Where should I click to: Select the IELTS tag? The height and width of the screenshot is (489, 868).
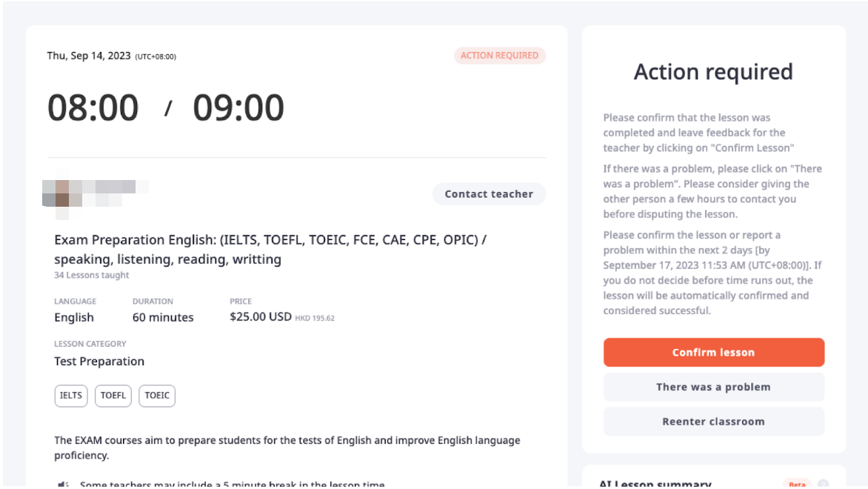pyautogui.click(x=71, y=396)
